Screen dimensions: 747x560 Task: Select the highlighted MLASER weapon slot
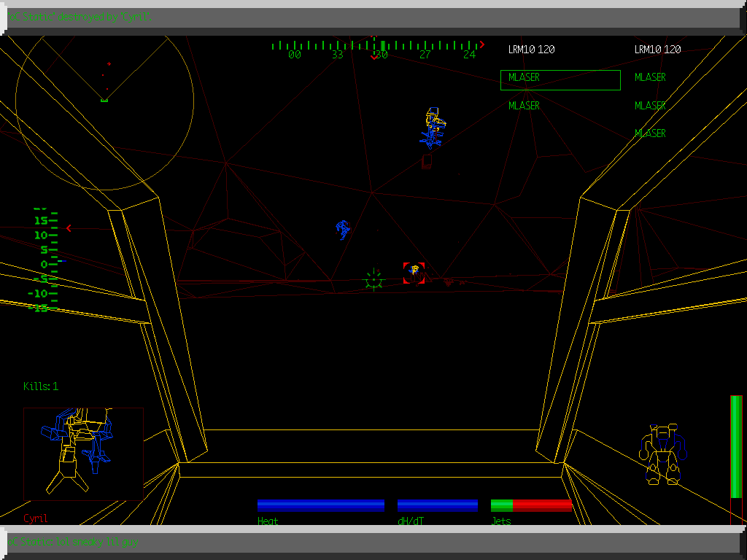(x=560, y=79)
